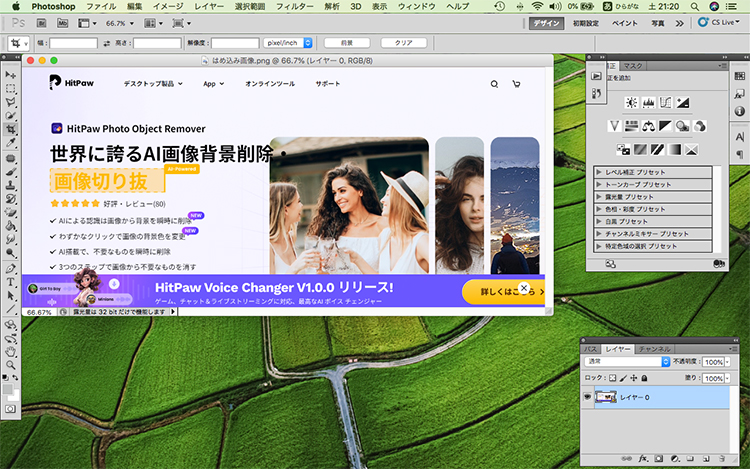This screenshot has height=469, width=750.
Task: Click the クリア button
Action: tap(404, 43)
